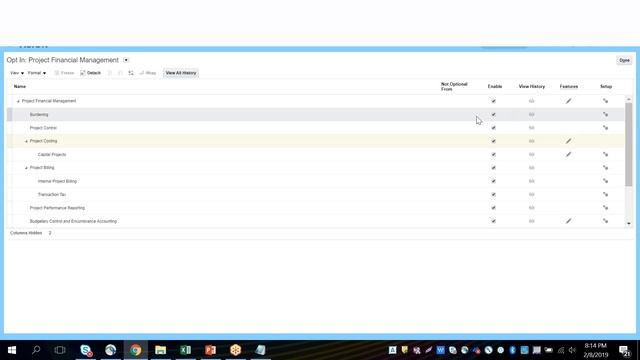Toggle Enable checkbox for Internal Project Billing
640x360 pixels.
point(493,181)
